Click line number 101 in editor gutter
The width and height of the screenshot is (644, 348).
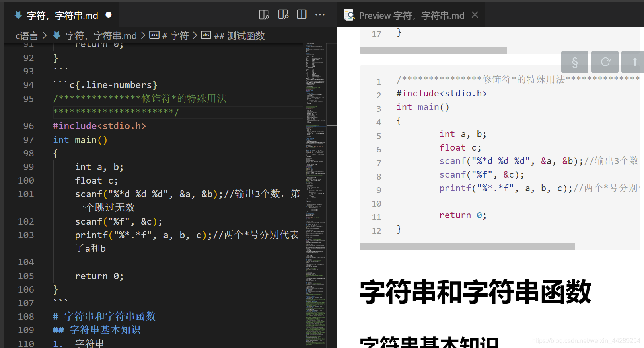point(26,194)
